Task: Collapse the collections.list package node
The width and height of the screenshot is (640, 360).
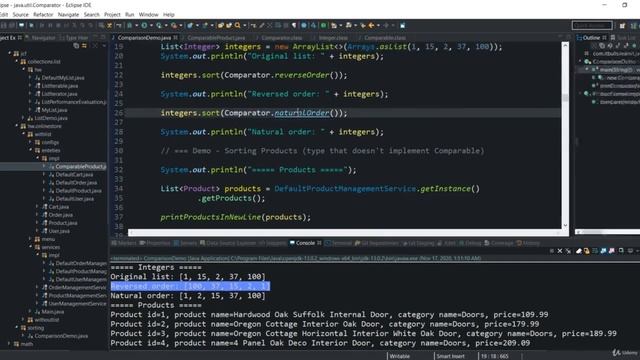Action: coord(17,62)
